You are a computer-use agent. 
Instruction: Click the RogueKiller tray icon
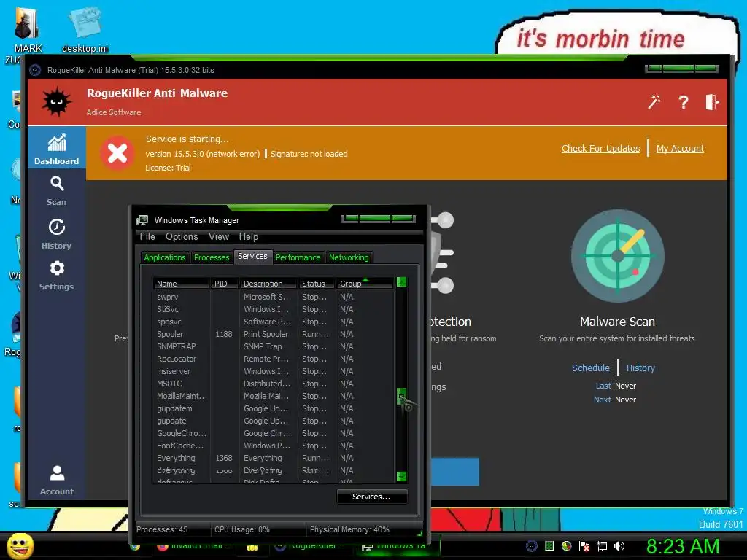(531, 546)
